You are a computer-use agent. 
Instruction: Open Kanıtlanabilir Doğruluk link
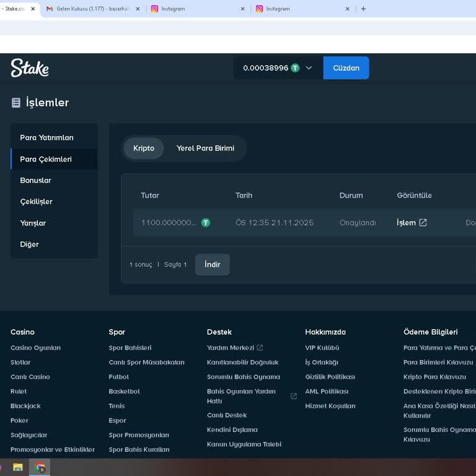tap(242, 362)
